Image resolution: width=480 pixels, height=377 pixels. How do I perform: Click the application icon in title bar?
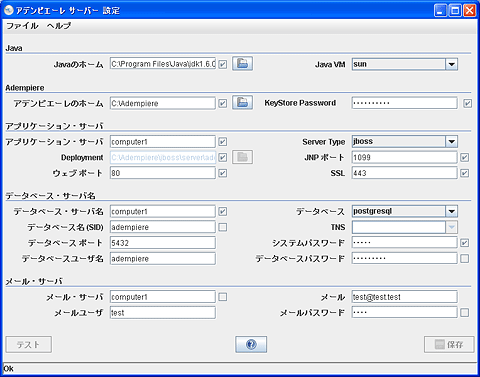point(9,10)
